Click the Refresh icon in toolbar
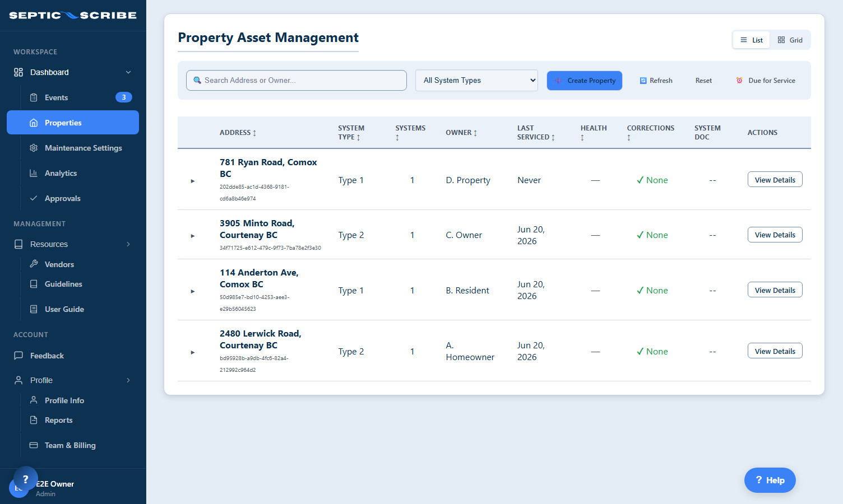 click(x=643, y=81)
